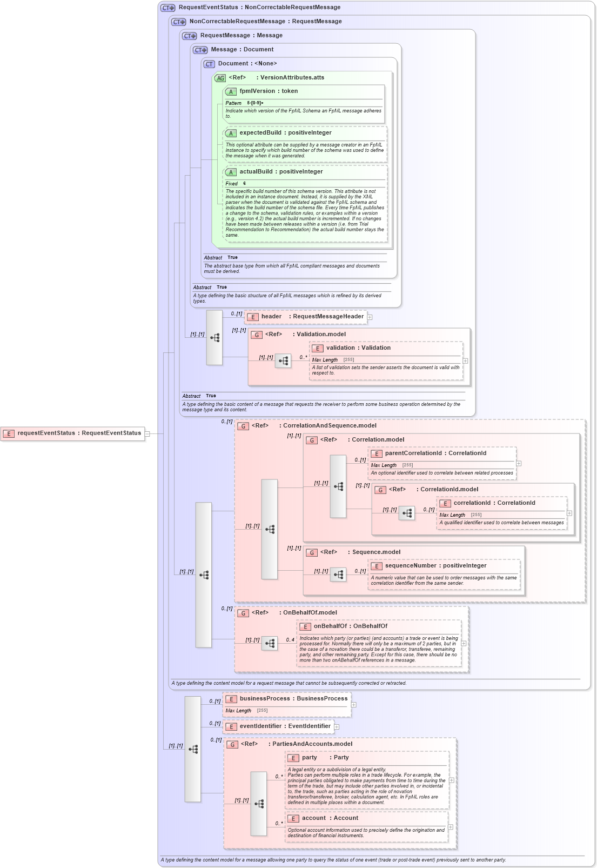Click the E icon of eventIdentifier
The width and height of the screenshot is (597, 868).
(x=231, y=727)
